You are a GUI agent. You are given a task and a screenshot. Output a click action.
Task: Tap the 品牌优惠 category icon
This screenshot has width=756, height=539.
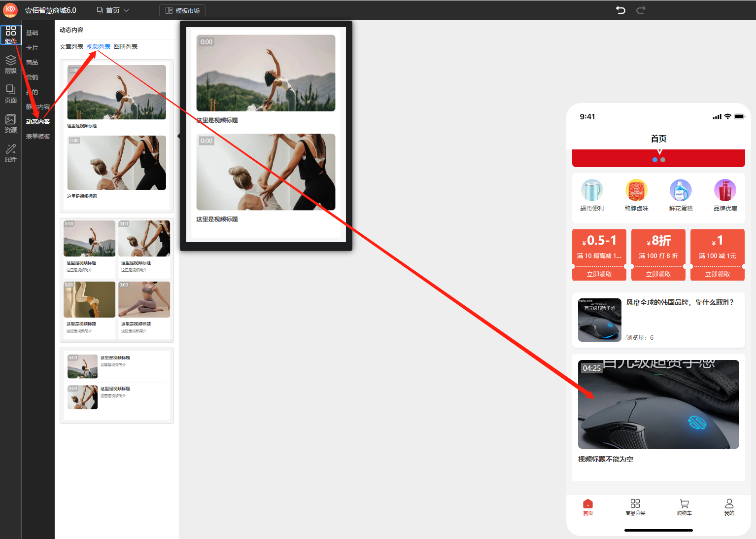tap(725, 190)
